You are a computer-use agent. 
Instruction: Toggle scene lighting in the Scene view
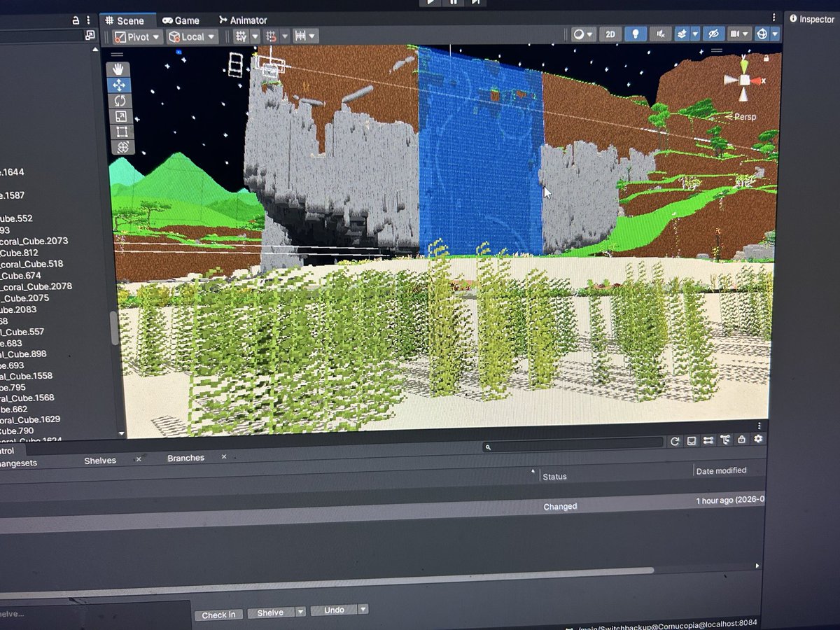click(x=636, y=33)
